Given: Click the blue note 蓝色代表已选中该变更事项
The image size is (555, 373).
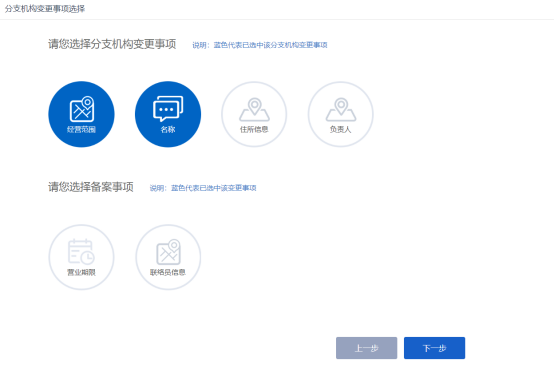Looking at the screenshot, I should click(x=214, y=188).
